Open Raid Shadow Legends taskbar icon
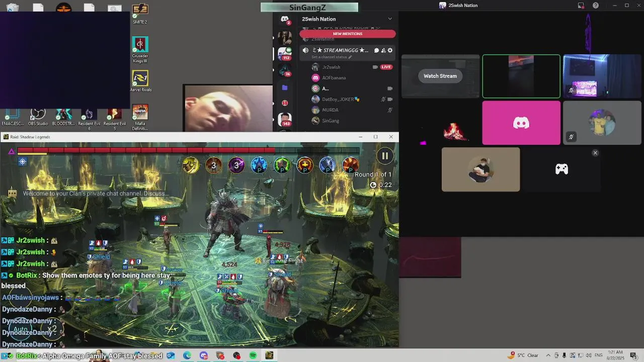This screenshot has width=644, height=362. [x=270, y=355]
